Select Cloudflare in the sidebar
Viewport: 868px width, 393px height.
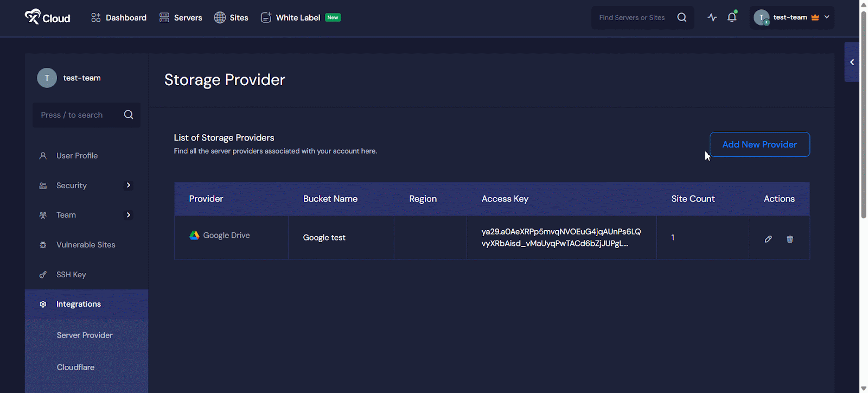point(75,367)
